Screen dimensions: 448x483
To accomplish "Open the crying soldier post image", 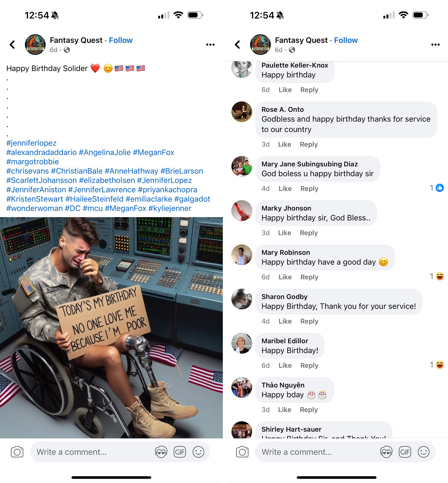I will coord(111,328).
